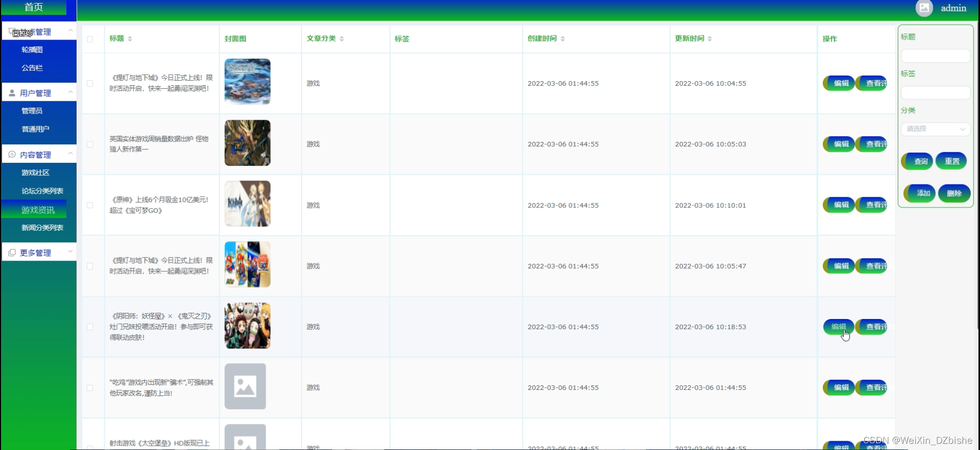Click the 查询 search button
Image resolution: width=980 pixels, height=450 pixels.
[x=917, y=161]
